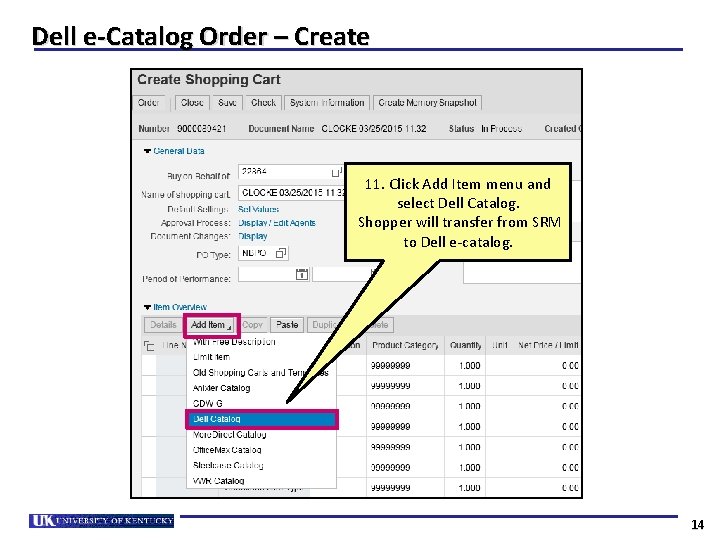Select Steelcase Catalog from the menu
Image resolution: width=720 pixels, height=540 pixels.
[x=228, y=465]
